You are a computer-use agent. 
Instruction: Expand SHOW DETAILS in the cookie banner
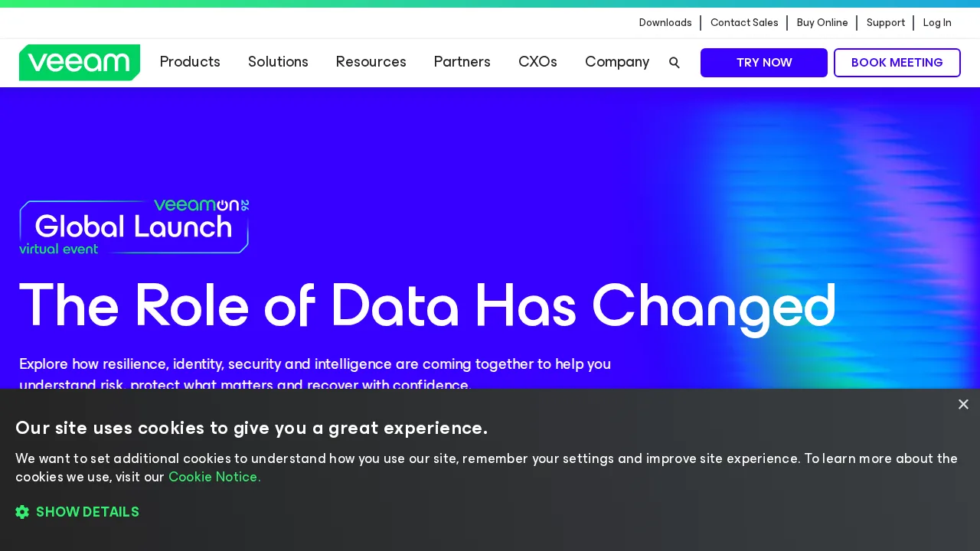[x=87, y=512]
